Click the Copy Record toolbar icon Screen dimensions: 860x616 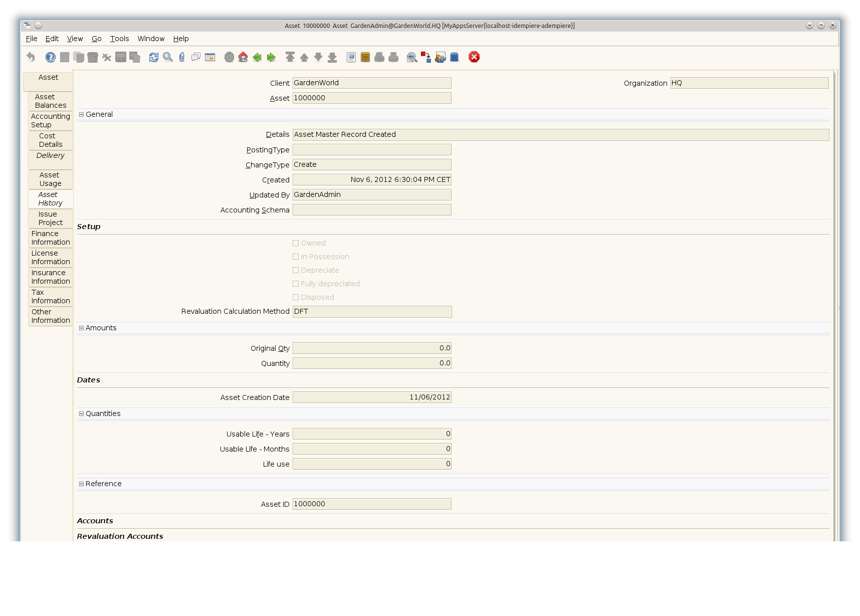tap(79, 57)
